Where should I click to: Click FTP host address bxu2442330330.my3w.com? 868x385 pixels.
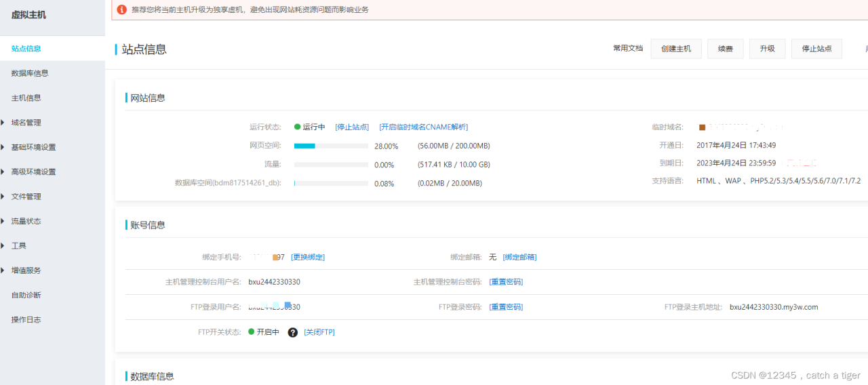pos(774,307)
